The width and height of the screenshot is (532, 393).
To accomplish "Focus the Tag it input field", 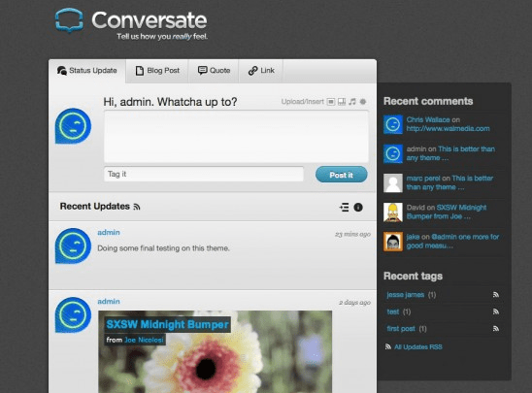I will [204, 174].
